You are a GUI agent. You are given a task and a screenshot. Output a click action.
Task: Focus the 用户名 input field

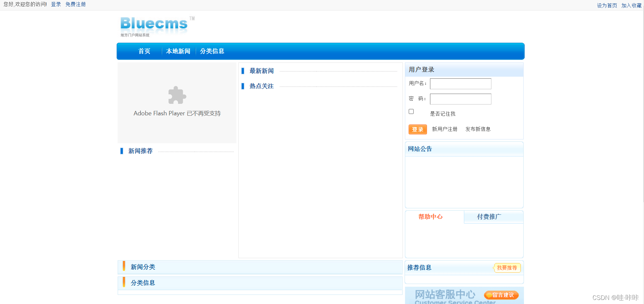(461, 84)
